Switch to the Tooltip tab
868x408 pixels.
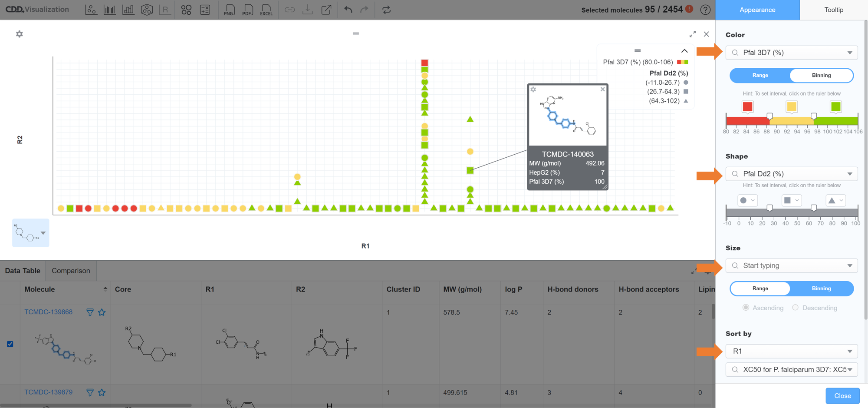(x=834, y=10)
